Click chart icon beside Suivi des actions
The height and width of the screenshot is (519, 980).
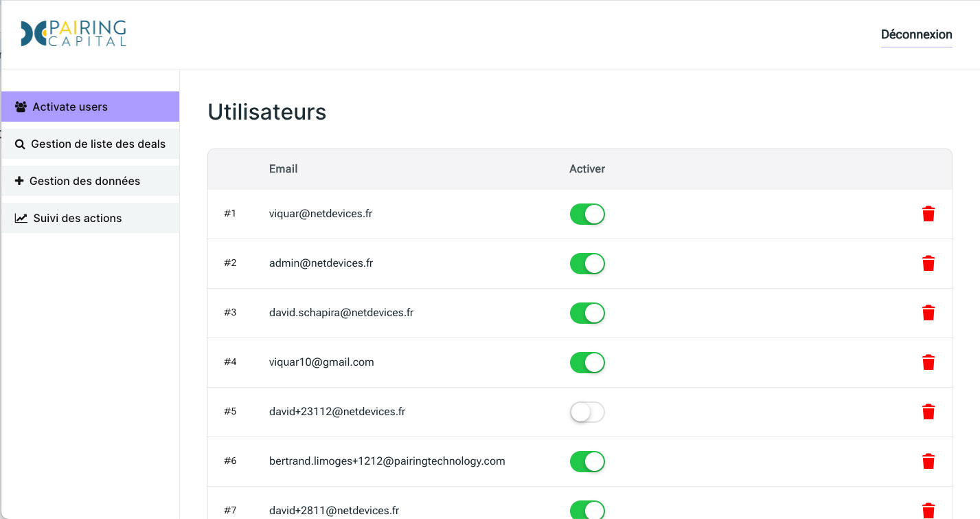[x=21, y=218]
